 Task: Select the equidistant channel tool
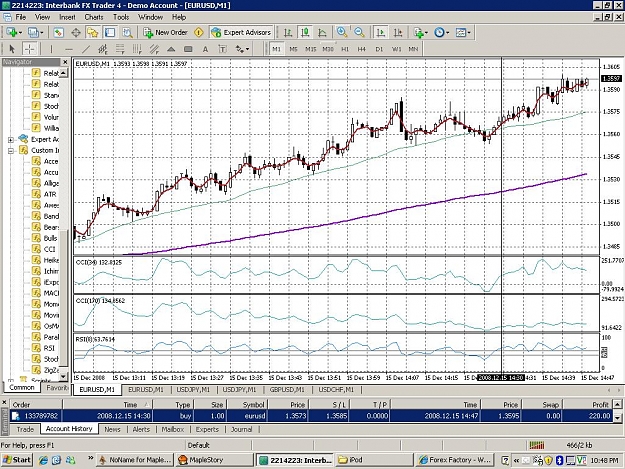point(103,49)
